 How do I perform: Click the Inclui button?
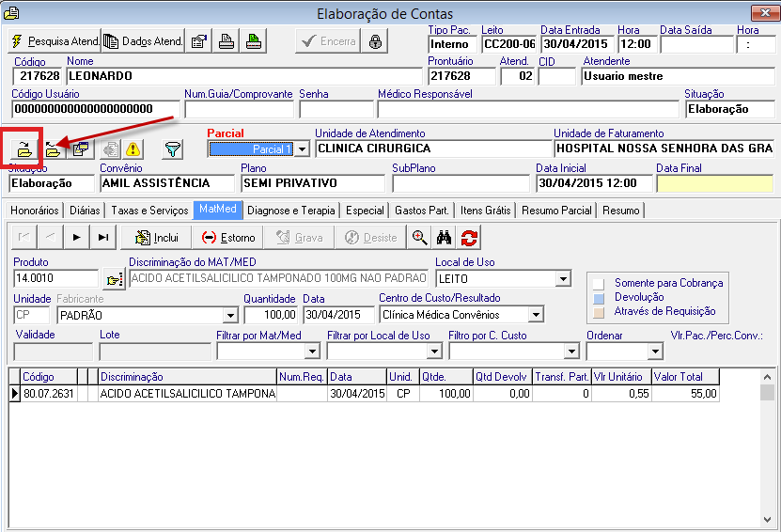coord(156,237)
